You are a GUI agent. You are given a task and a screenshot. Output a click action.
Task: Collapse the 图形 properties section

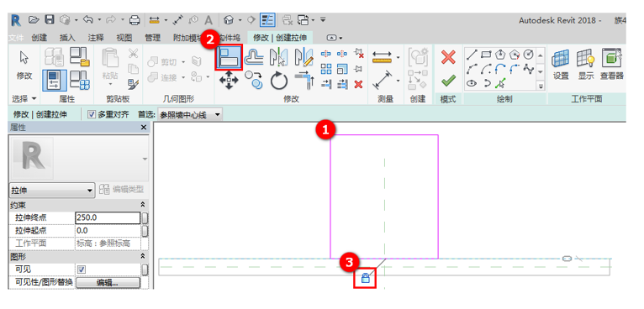pyautogui.click(x=143, y=256)
